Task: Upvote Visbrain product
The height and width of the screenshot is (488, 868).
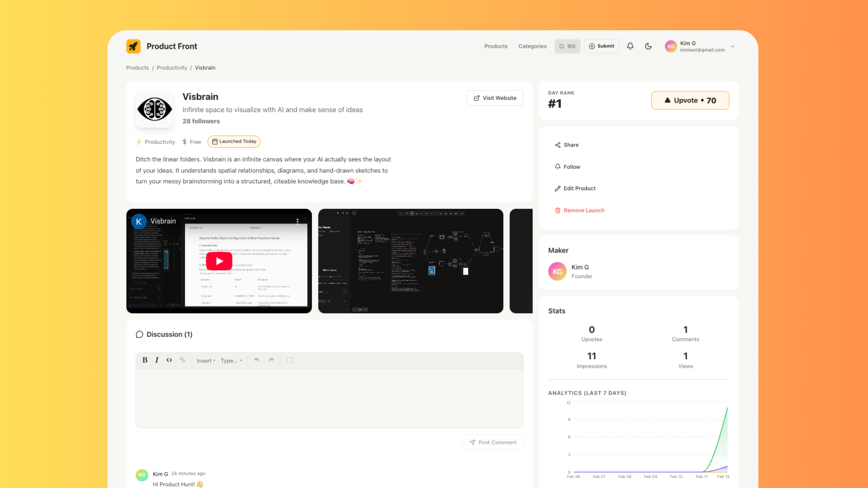Action: pyautogui.click(x=690, y=100)
